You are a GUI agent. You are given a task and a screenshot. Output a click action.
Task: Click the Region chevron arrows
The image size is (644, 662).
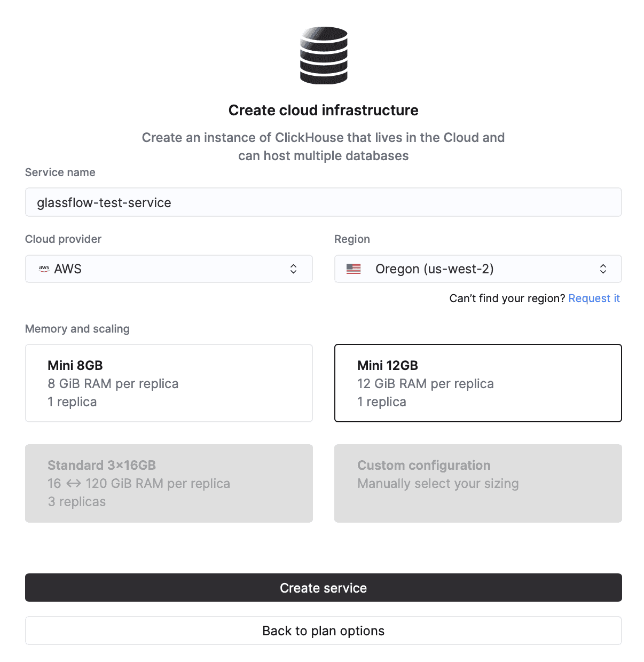point(603,269)
